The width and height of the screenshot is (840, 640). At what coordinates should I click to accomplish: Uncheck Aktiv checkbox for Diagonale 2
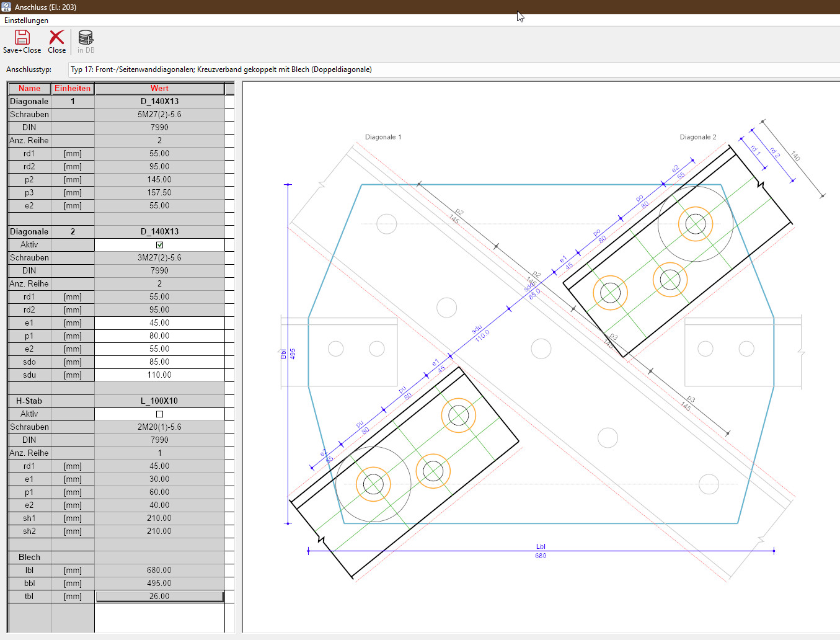pos(159,245)
